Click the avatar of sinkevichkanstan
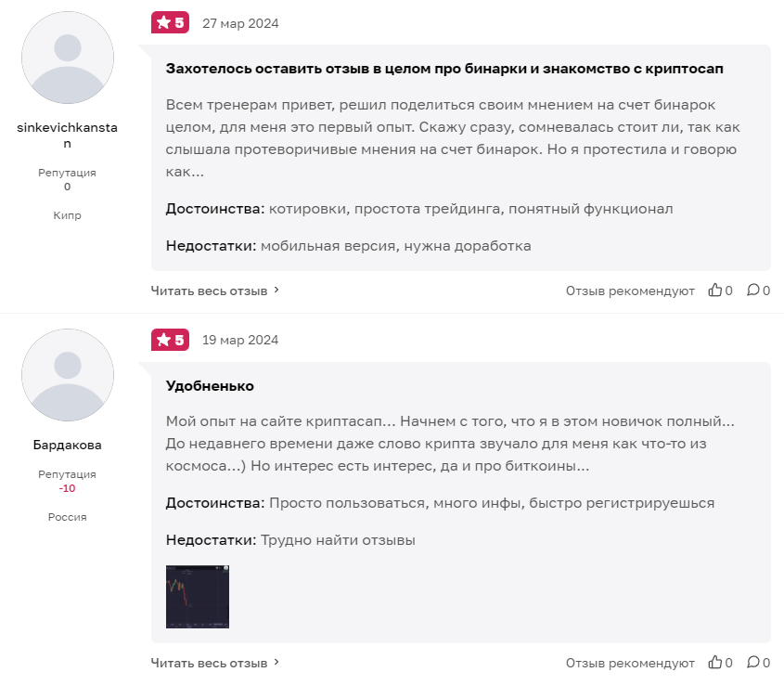The image size is (784, 685). (x=67, y=58)
